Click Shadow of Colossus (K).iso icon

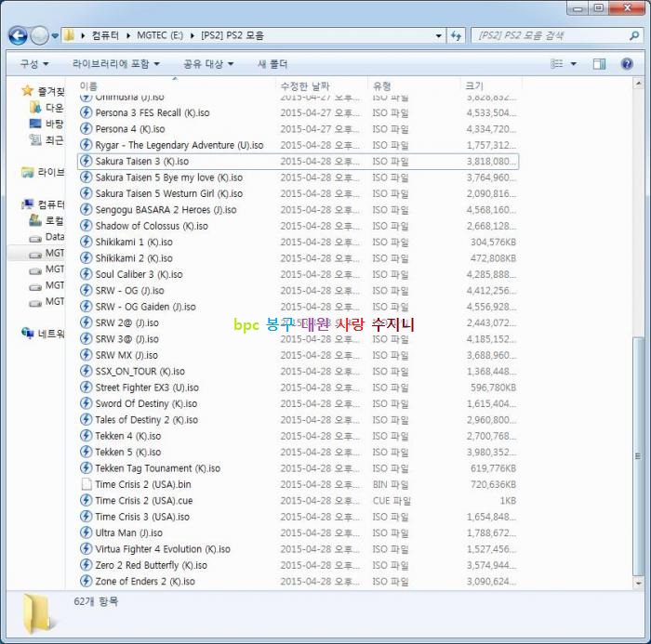pyautogui.click(x=86, y=226)
